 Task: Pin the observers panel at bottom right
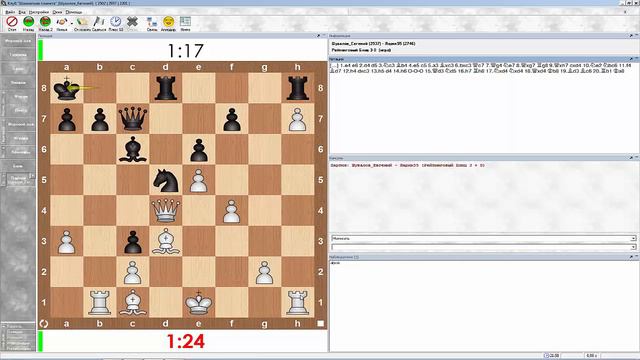pyautogui.click(x=631, y=257)
